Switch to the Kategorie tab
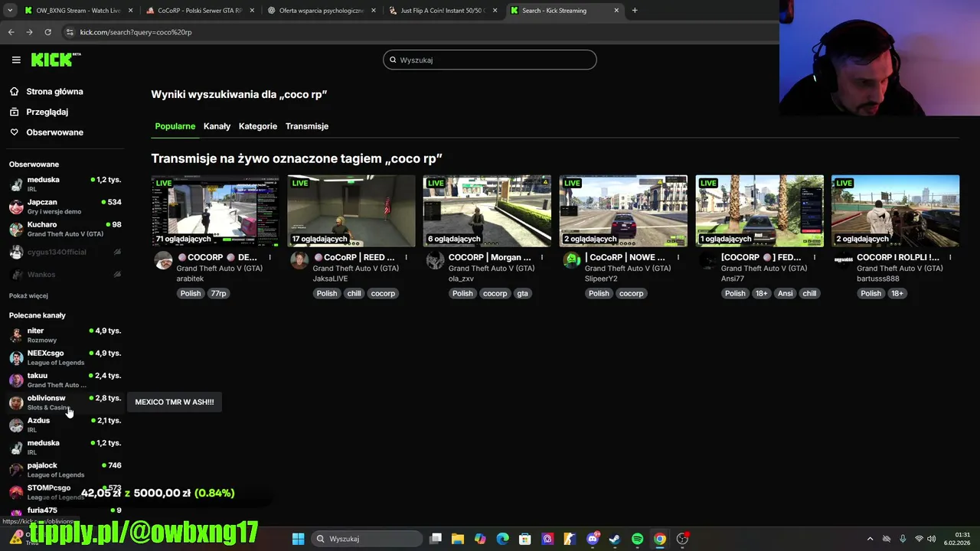This screenshot has height=551, width=980. pyautogui.click(x=258, y=126)
